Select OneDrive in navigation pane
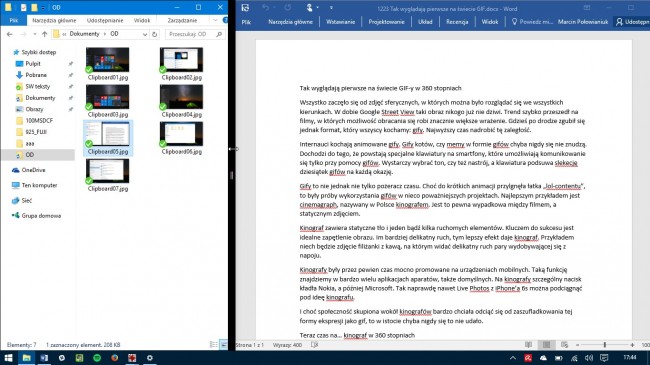This screenshot has height=365, width=650. pyautogui.click(x=33, y=170)
